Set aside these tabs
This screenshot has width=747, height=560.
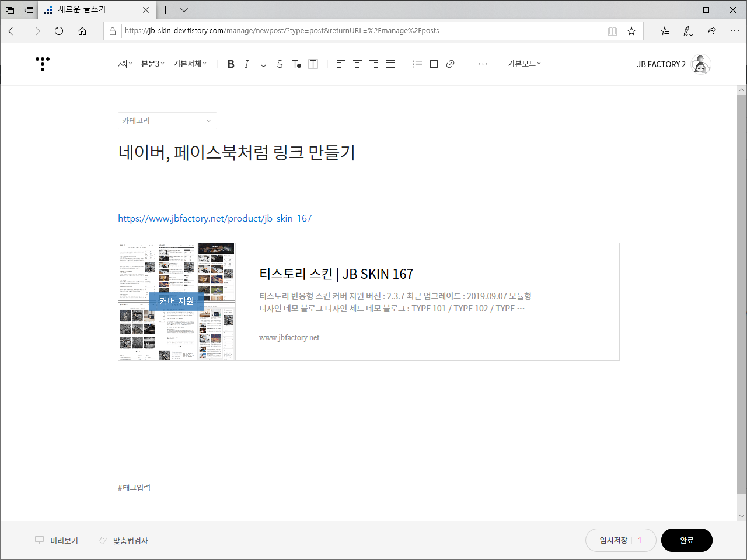pyautogui.click(x=29, y=10)
